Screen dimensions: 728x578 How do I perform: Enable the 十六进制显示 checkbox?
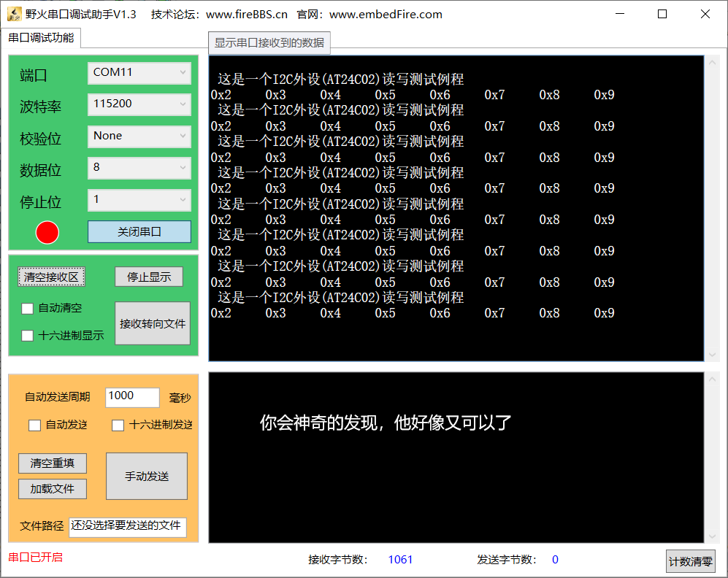pyautogui.click(x=28, y=336)
